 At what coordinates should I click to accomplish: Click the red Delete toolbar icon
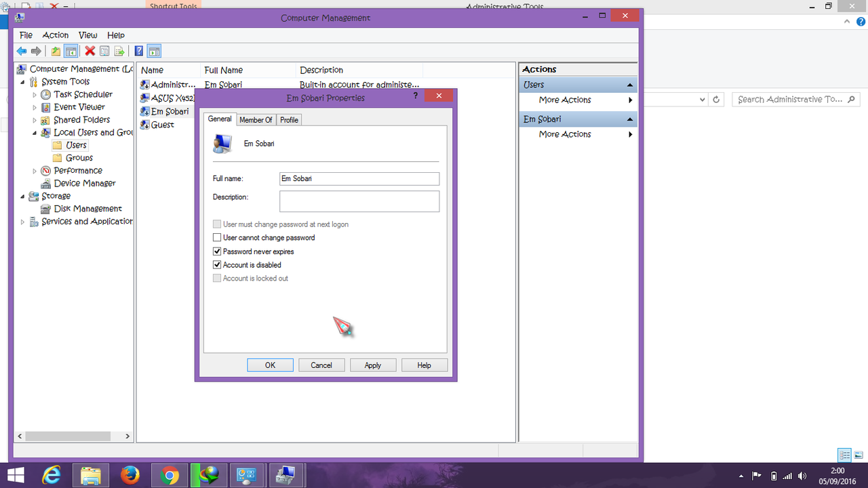point(90,51)
